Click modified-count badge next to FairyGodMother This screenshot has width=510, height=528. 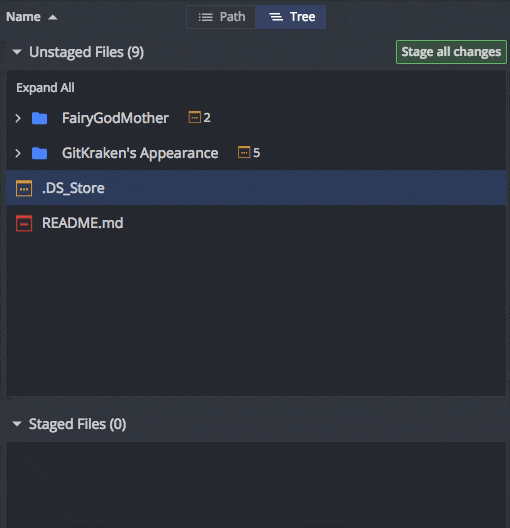click(199, 118)
